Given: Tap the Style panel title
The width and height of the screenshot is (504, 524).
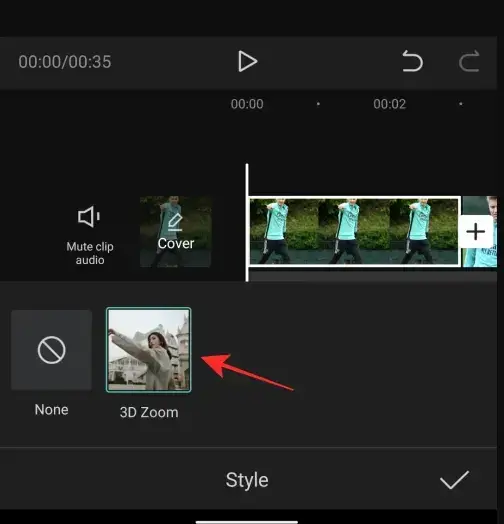Looking at the screenshot, I should pyautogui.click(x=247, y=480).
